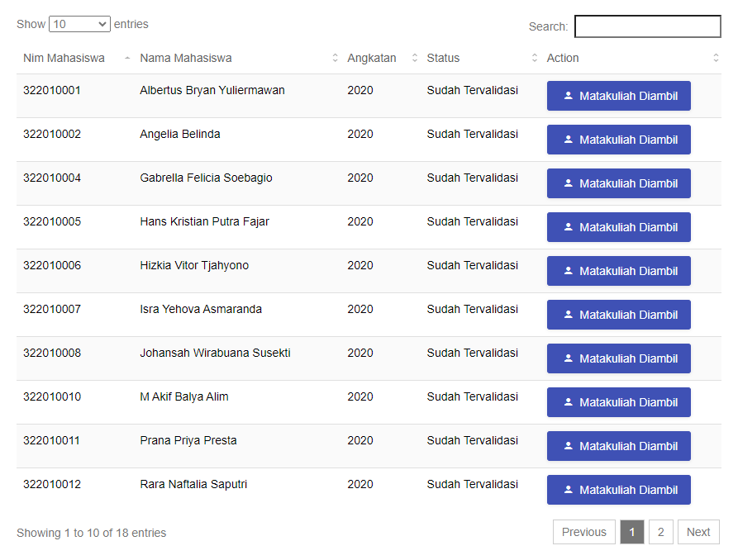Go to the Next page
Viewport: 738px width, 560px height.
click(x=698, y=532)
